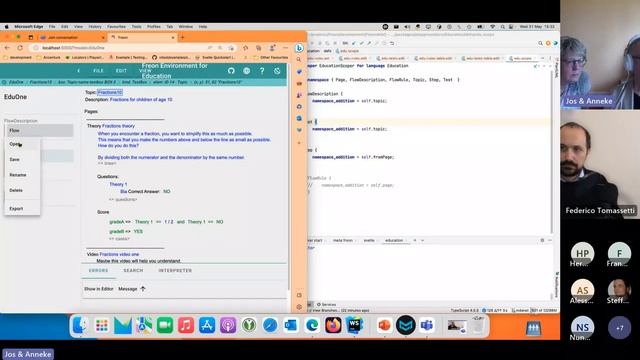The image size is (640, 360).
Task: Click Federico Tomassetti's video tile
Action: [x=600, y=164]
